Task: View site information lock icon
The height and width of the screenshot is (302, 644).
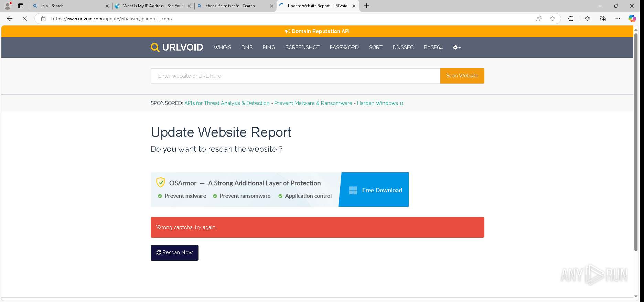Action: (x=43, y=19)
